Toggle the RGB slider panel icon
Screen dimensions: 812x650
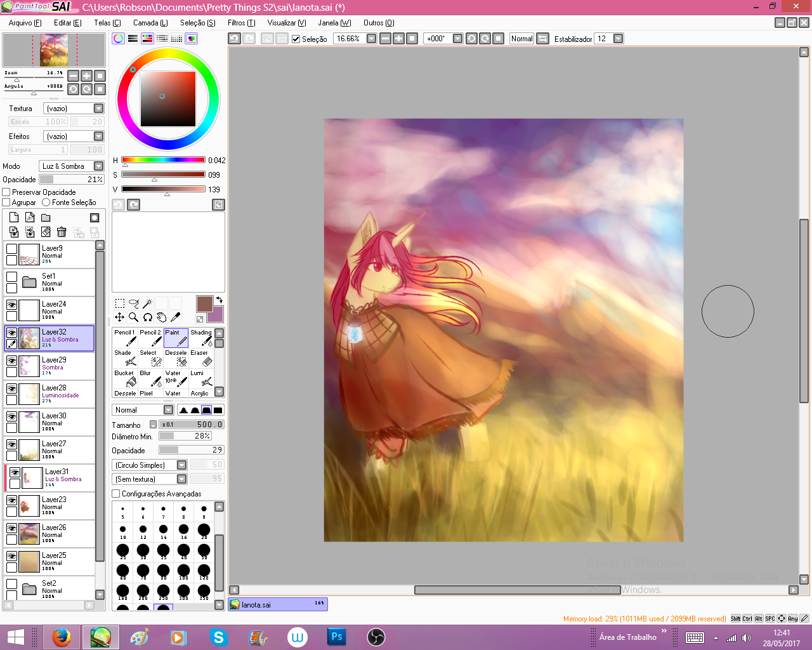tap(133, 39)
